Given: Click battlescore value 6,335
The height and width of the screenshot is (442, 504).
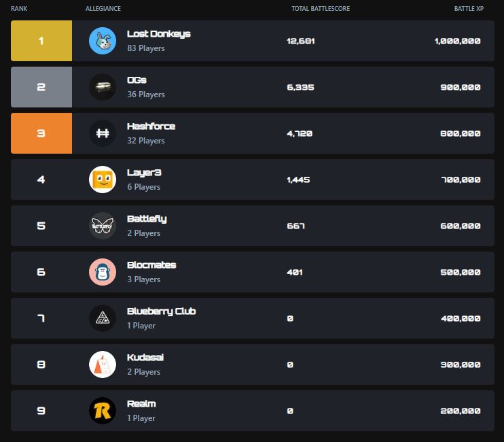Looking at the screenshot, I should coord(300,88).
